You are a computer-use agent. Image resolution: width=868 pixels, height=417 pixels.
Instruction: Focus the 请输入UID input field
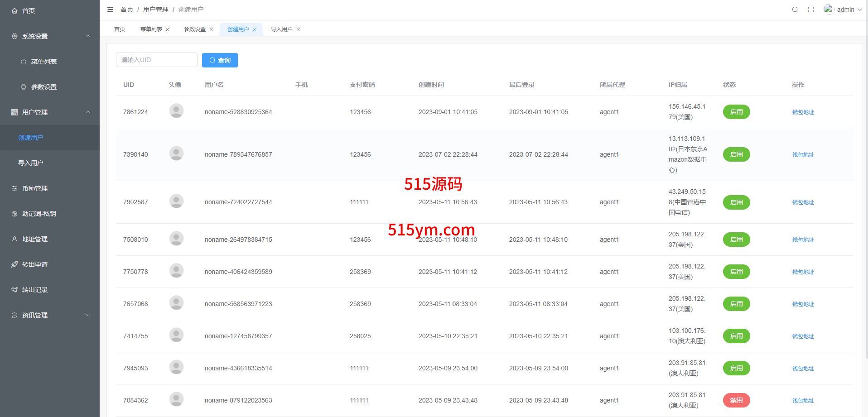click(156, 60)
